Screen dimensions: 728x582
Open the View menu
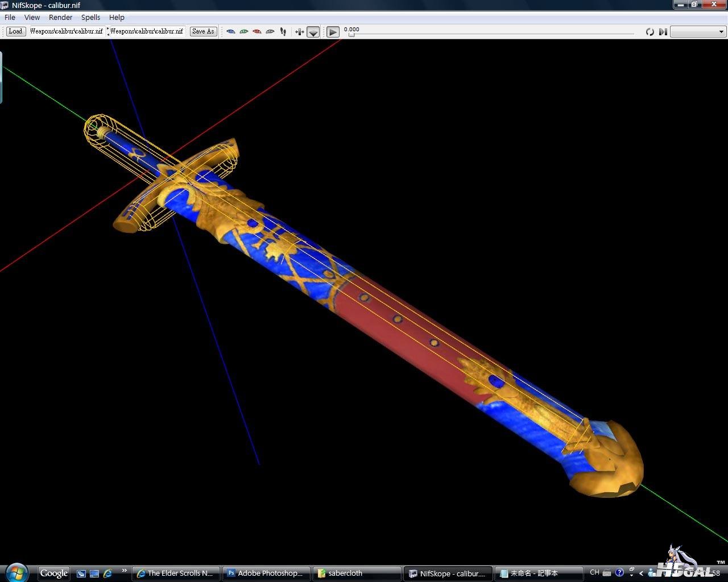32,17
